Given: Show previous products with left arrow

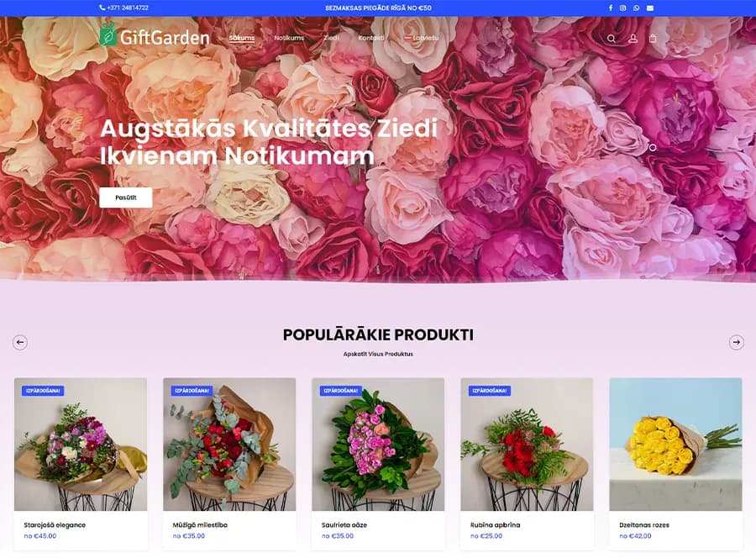Looking at the screenshot, I should pos(20,342).
